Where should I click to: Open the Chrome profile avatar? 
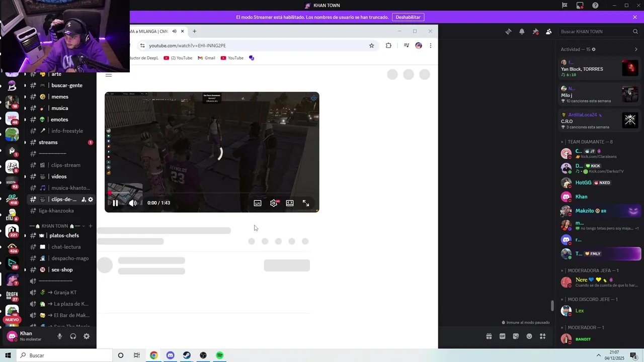point(419,46)
